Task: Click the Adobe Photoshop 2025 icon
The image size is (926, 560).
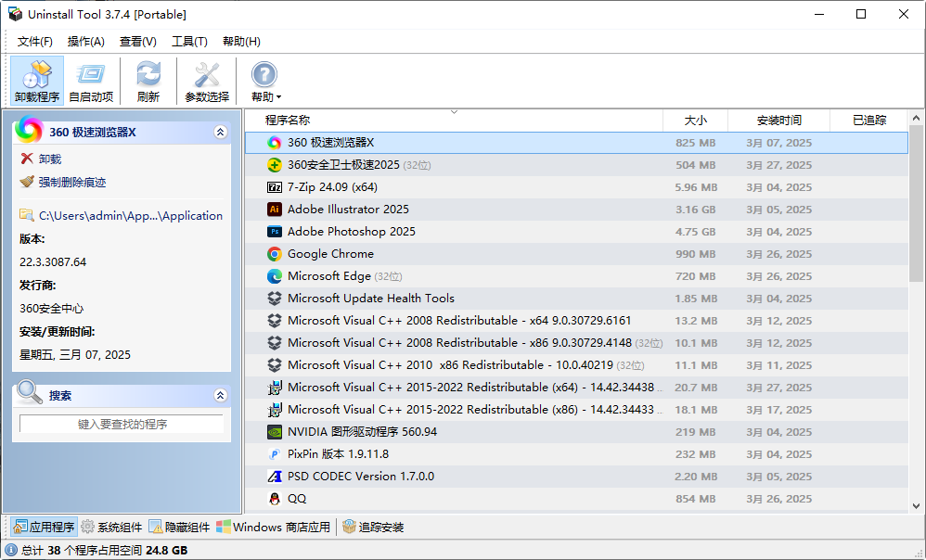Action: 274,232
